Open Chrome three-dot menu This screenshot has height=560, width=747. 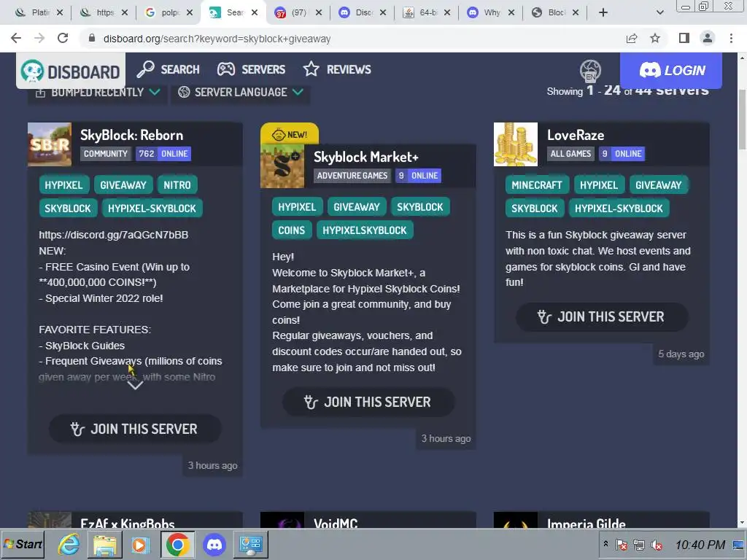point(731,38)
